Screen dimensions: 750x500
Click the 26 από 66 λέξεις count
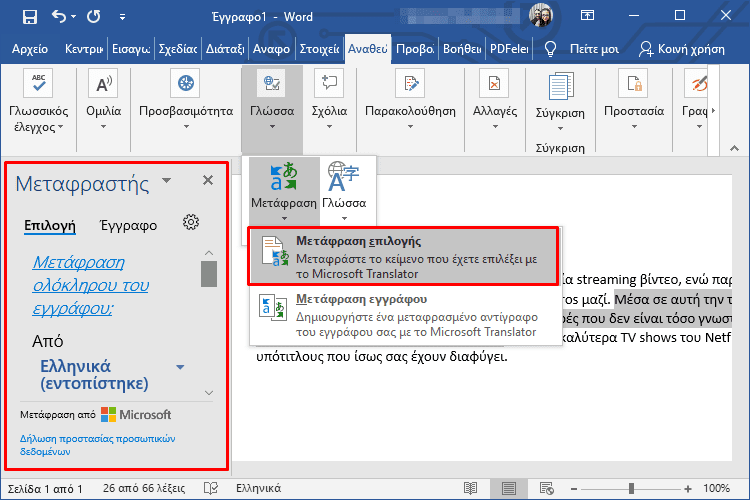point(143,488)
